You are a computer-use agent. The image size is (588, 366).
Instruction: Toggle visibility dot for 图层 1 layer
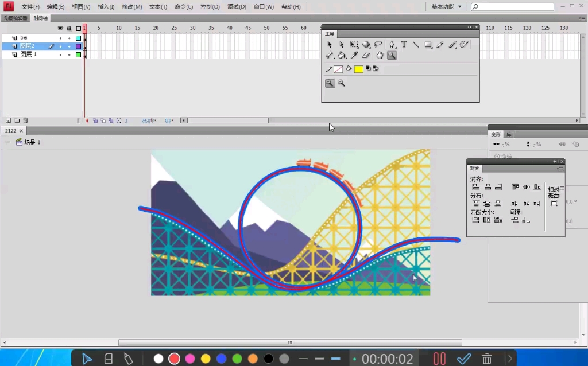pos(60,54)
